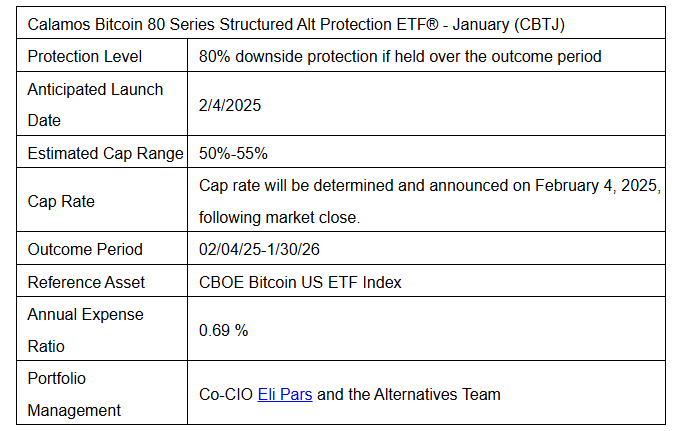Select the Portfolio Management label
This screenshot has height=431, width=676.
tap(74, 394)
